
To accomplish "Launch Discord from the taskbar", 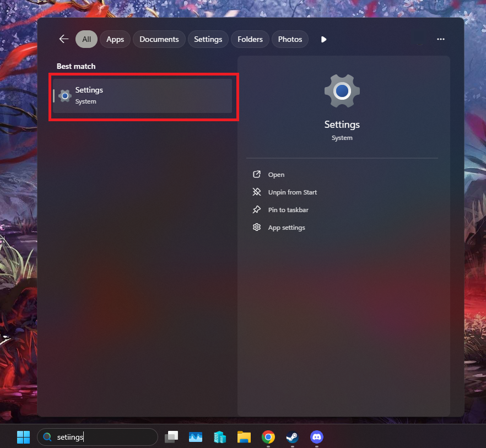I will [316, 437].
